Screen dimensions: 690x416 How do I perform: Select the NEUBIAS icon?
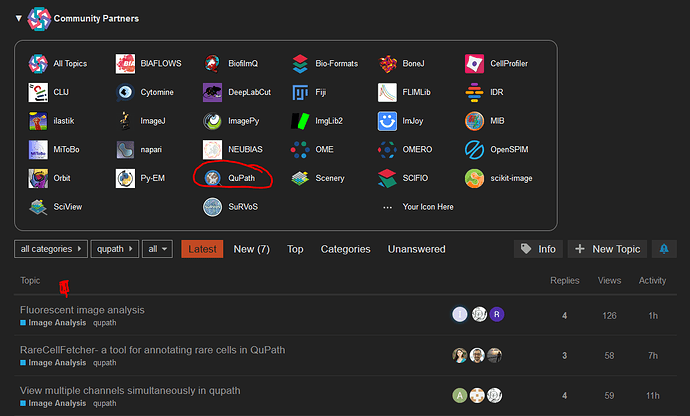(213, 150)
